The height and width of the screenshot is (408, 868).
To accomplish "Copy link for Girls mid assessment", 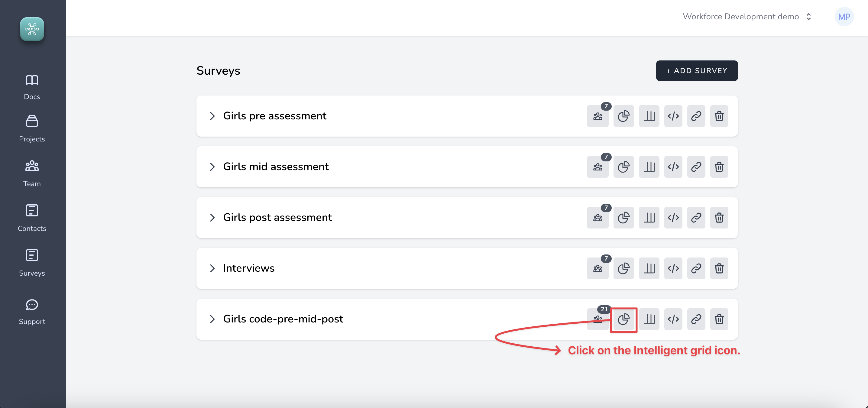I will click(696, 167).
